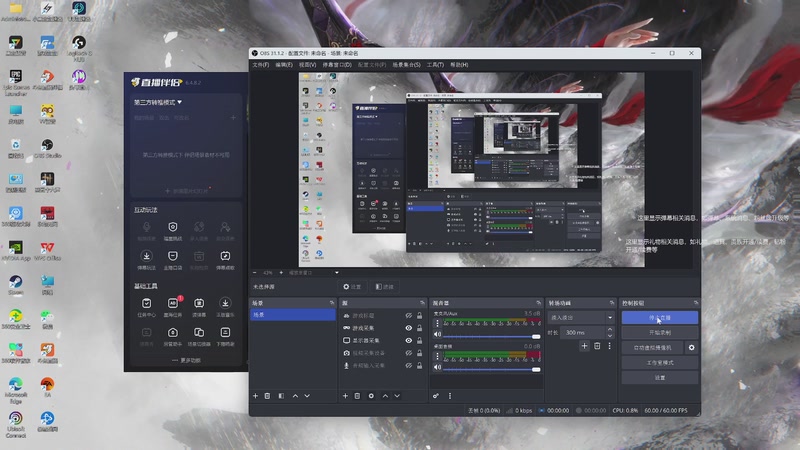Open transition options menu three dots

[x=609, y=346]
